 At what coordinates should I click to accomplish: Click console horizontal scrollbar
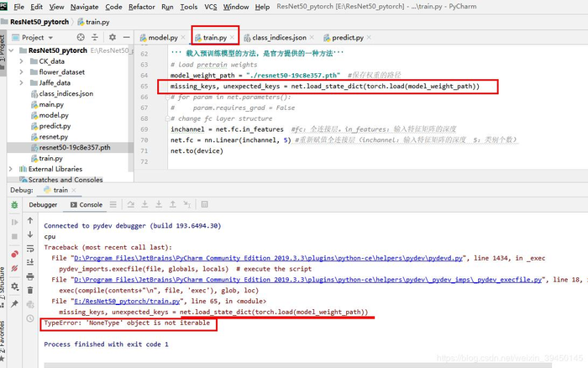pos(297,365)
